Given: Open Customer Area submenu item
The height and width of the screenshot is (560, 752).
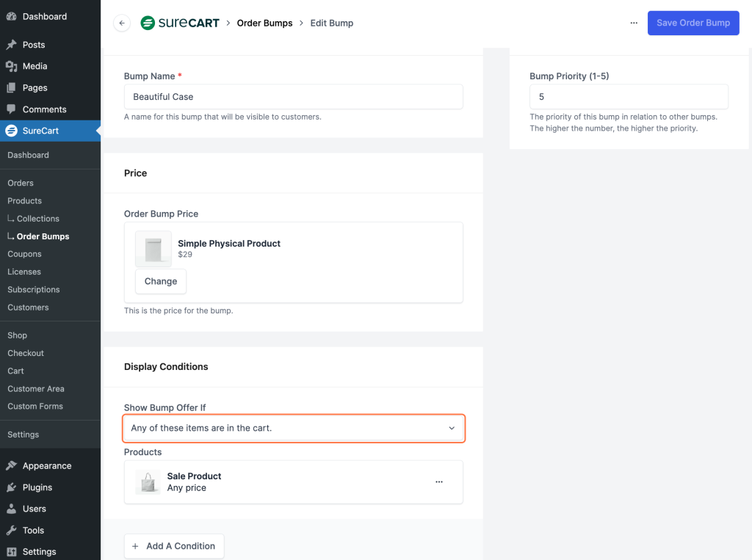Looking at the screenshot, I should click(35, 388).
